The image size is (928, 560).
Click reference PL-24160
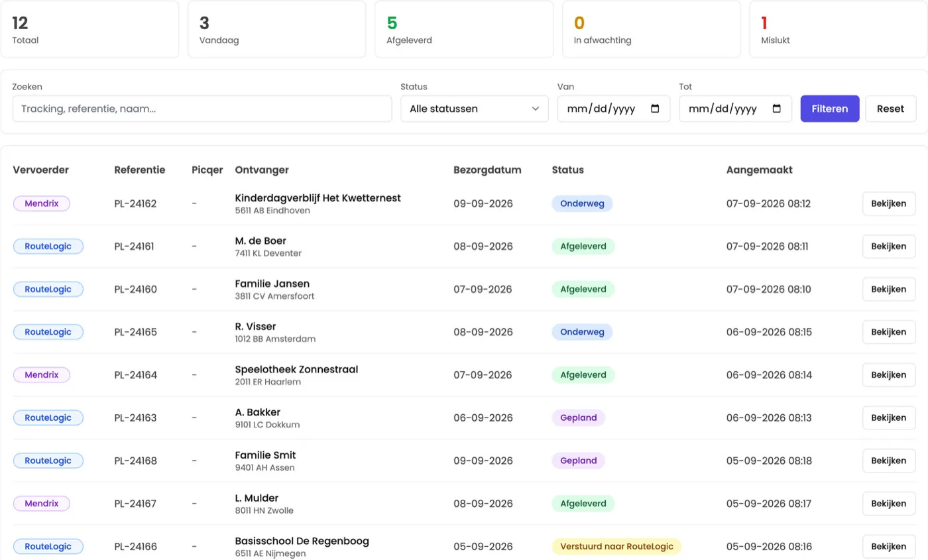click(136, 289)
